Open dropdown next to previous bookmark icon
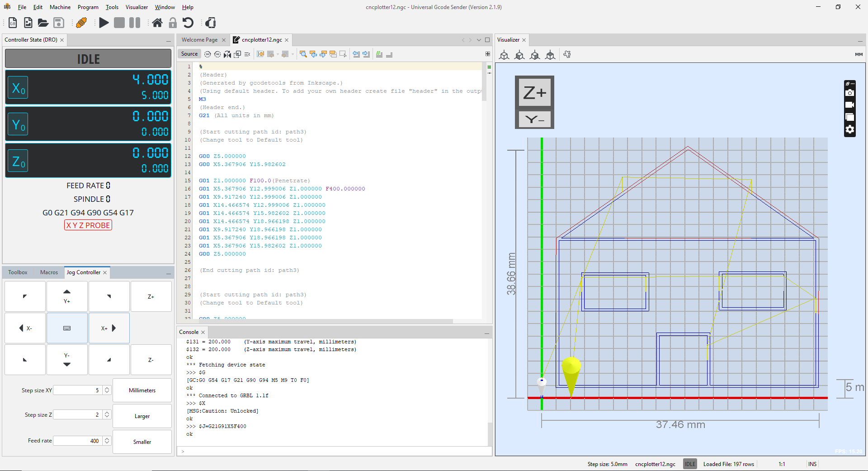Image resolution: width=868 pixels, height=471 pixels. click(278, 54)
